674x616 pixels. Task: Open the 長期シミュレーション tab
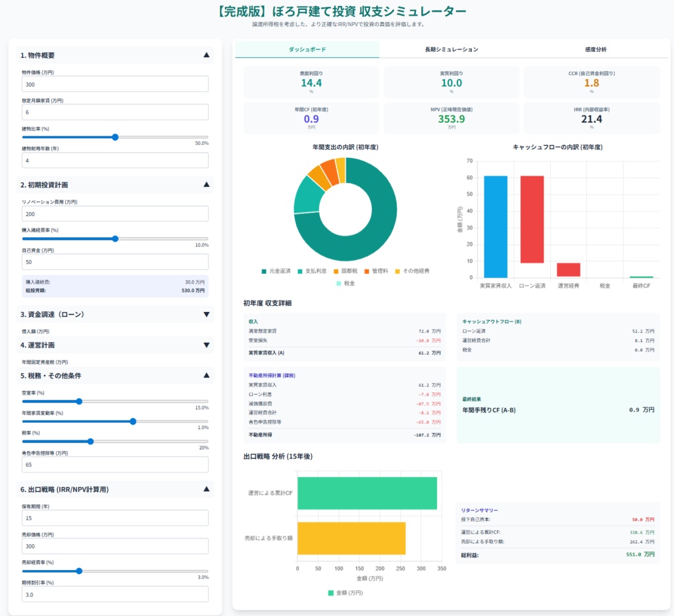pos(452,49)
